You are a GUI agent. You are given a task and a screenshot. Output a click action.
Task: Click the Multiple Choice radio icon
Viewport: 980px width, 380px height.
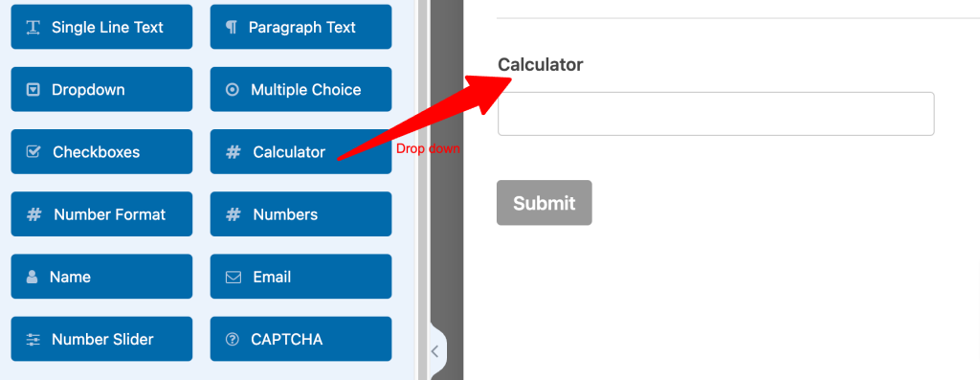(232, 89)
